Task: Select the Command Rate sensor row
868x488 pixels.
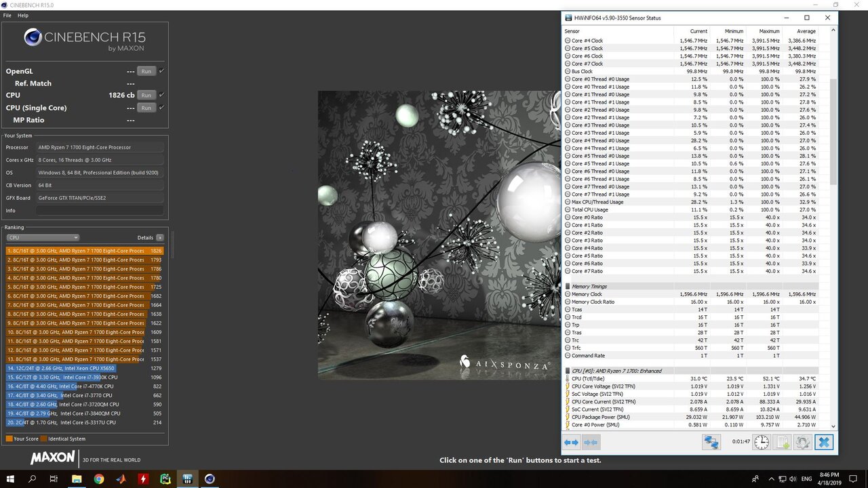Action: (x=690, y=355)
